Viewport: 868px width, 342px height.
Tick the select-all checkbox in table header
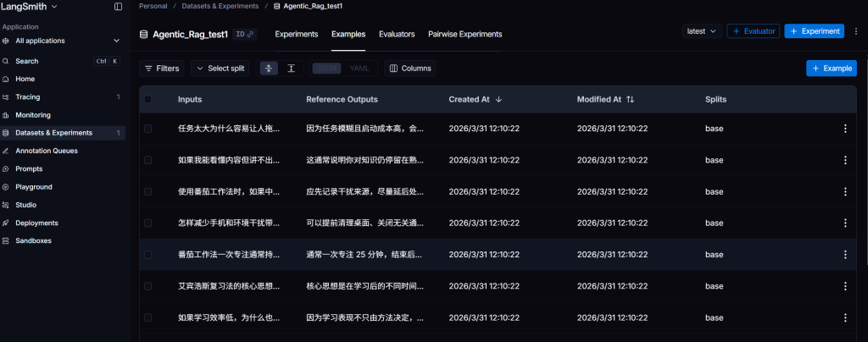coord(147,99)
